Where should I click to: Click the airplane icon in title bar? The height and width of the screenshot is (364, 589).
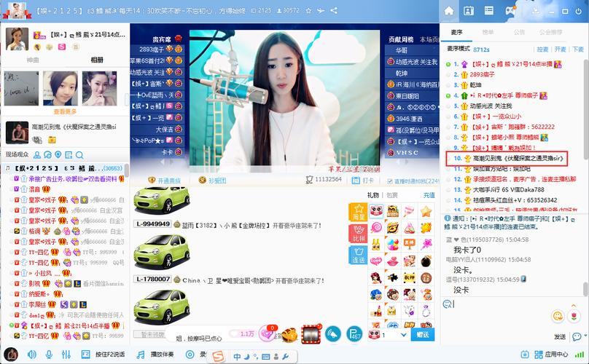pos(321,10)
